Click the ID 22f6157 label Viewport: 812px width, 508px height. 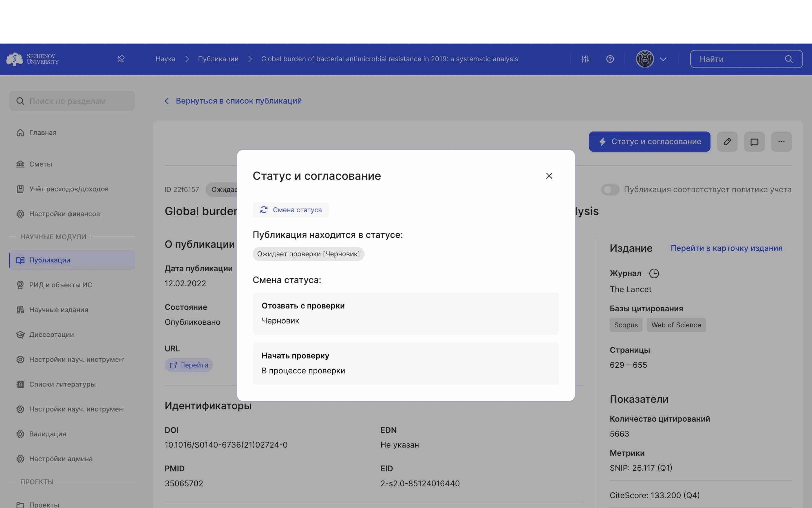[x=182, y=190]
